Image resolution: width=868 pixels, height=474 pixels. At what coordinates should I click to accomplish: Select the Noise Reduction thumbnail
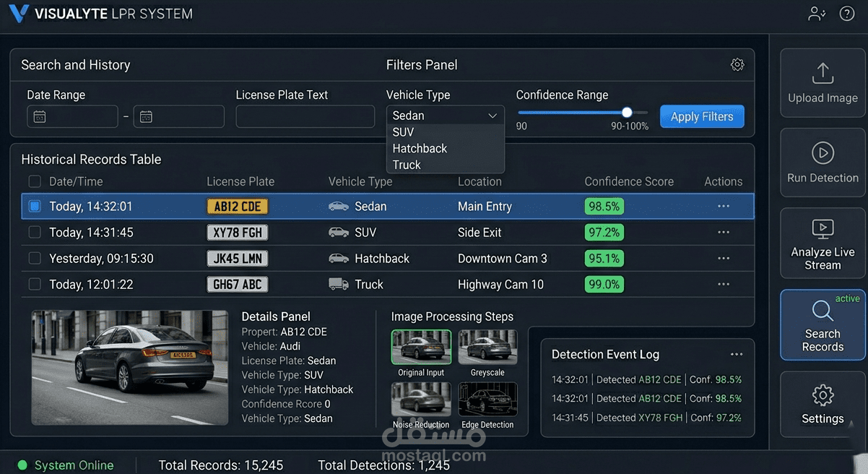coord(421,400)
